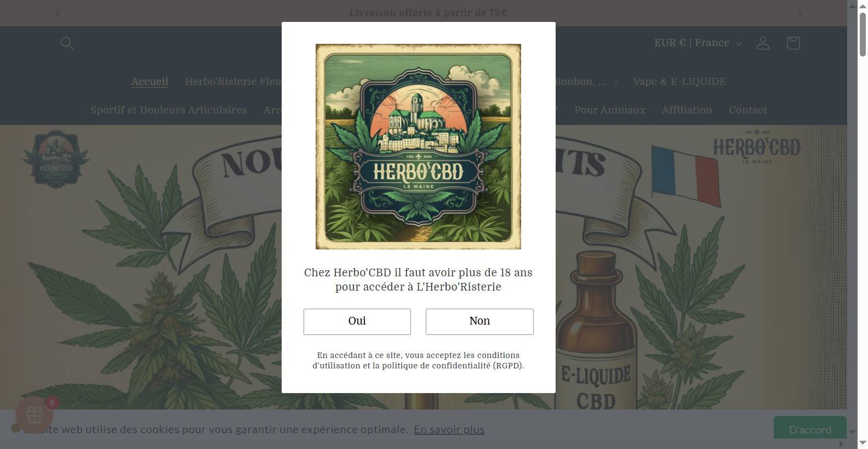This screenshot has width=868, height=449.
Task: Follow the En savoir plus link
Action: (x=449, y=429)
